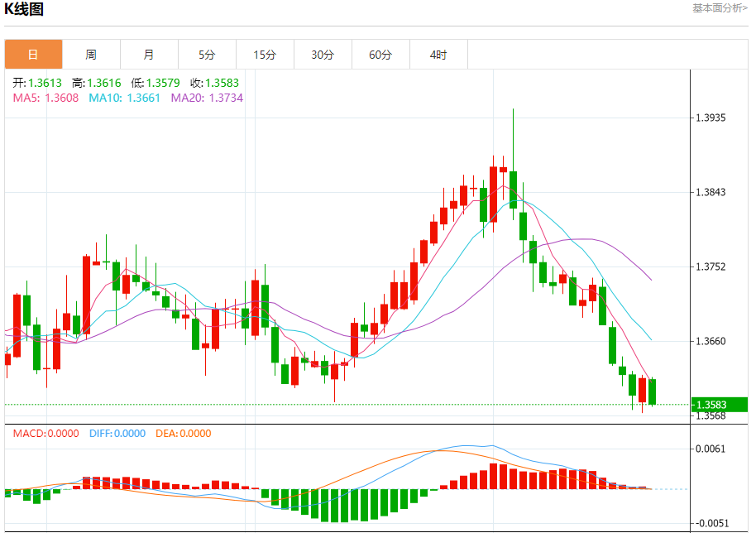The image size is (756, 533).
Task: Click the 1.3843 price axis label
Action: point(711,192)
